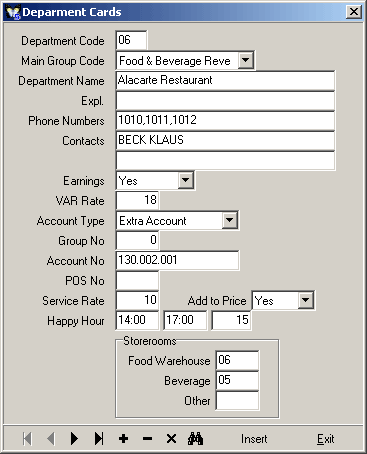Image resolution: width=367 pixels, height=454 pixels.
Task: Open the Account Type dropdown
Action: click(x=230, y=220)
